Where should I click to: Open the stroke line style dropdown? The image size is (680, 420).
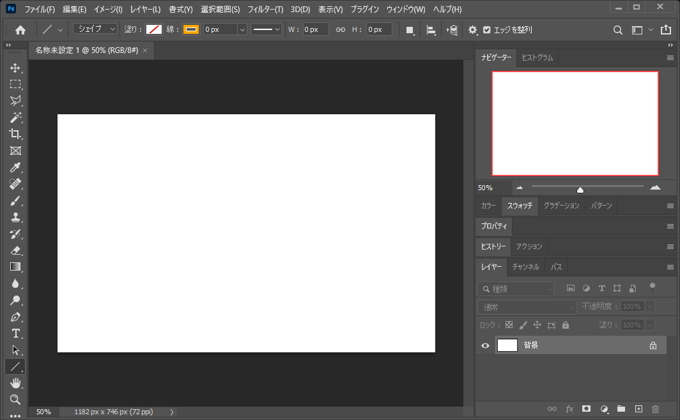tap(266, 30)
